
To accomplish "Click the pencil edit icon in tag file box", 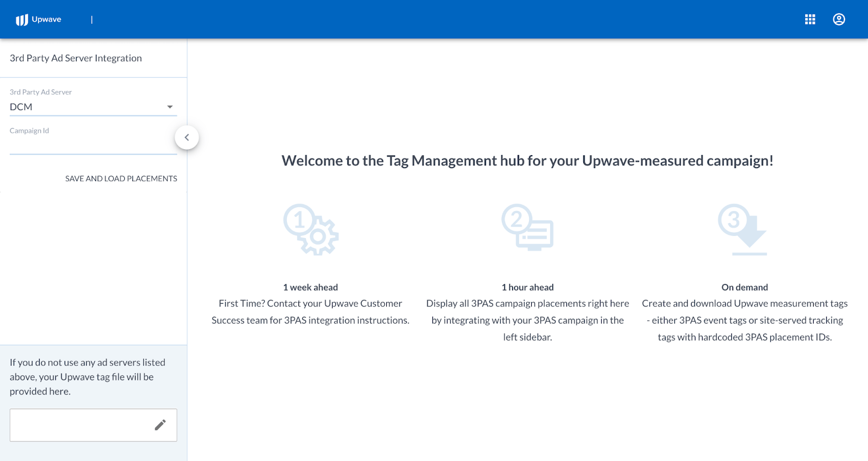I will pos(160,425).
